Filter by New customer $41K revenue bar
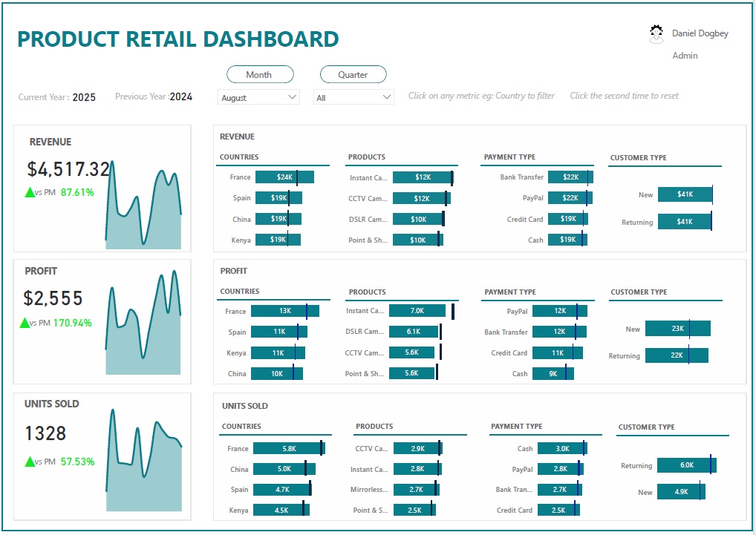This screenshot has height=535, width=756. 685,194
